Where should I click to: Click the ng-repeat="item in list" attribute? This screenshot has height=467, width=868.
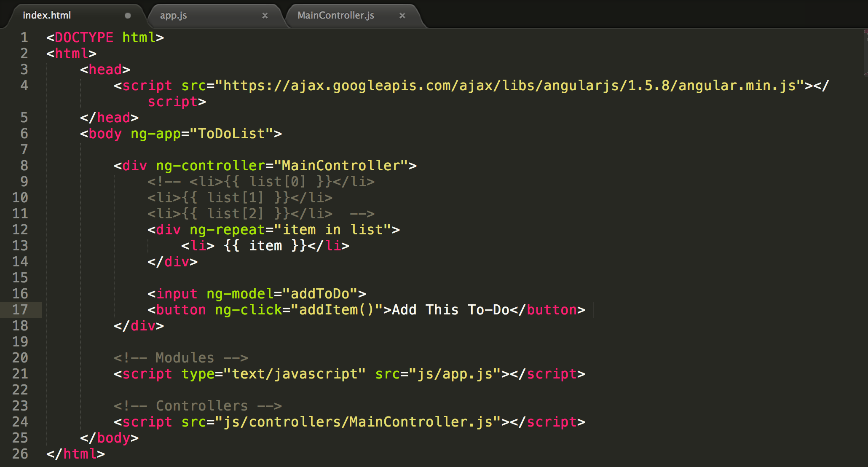[x=291, y=229]
